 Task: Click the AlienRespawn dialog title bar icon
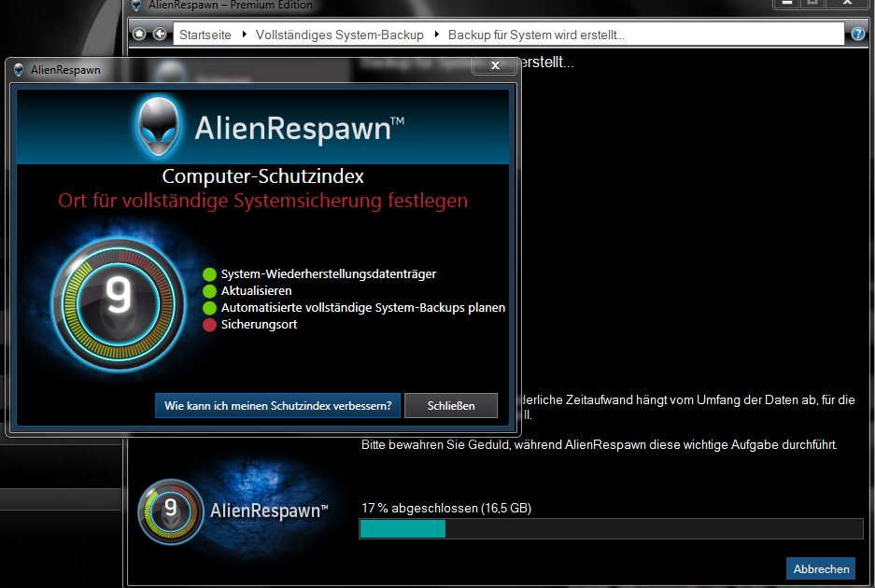coord(19,70)
